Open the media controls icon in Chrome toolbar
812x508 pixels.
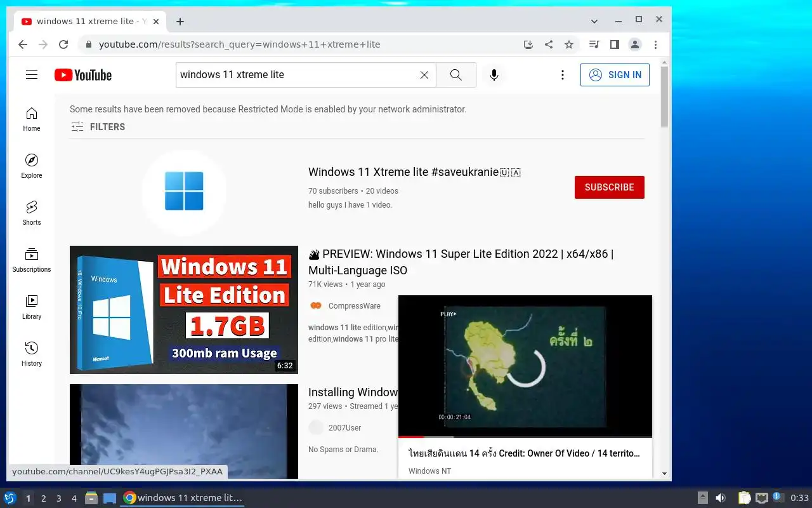[594, 44]
